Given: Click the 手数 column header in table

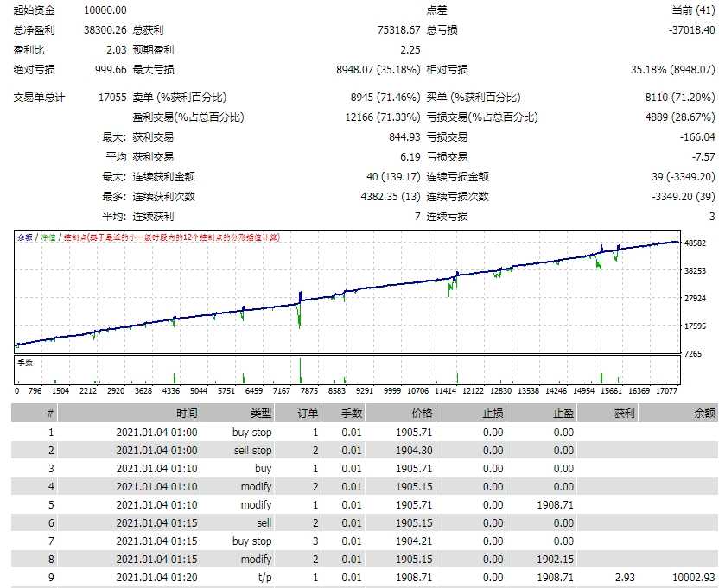Looking at the screenshot, I should click(x=351, y=414).
